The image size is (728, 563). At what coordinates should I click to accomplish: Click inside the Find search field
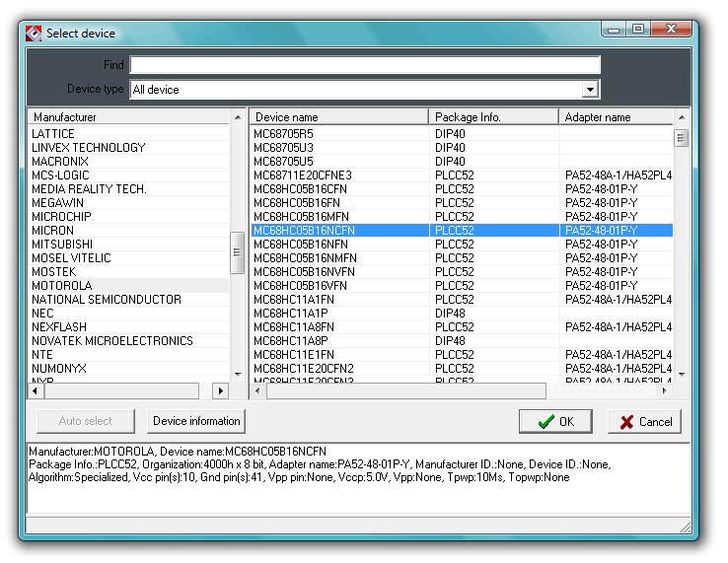point(365,64)
